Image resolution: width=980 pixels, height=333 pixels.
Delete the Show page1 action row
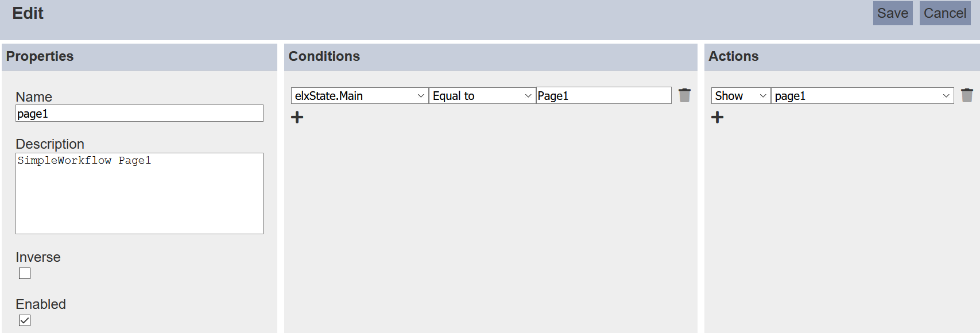tap(967, 95)
